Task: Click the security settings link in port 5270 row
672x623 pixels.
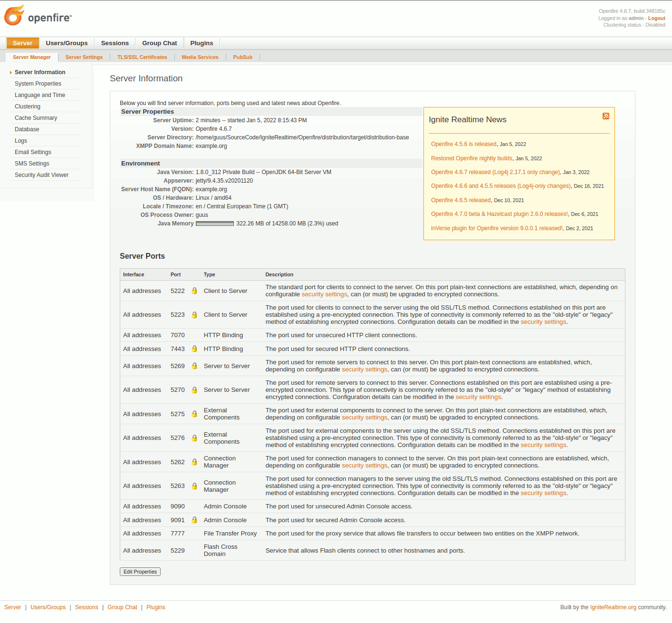Action: pos(479,397)
